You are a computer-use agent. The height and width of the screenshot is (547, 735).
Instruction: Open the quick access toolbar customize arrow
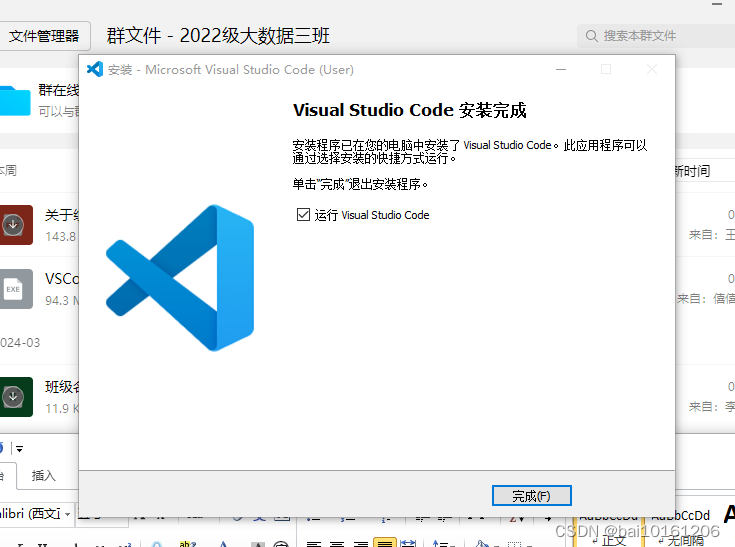(19, 449)
